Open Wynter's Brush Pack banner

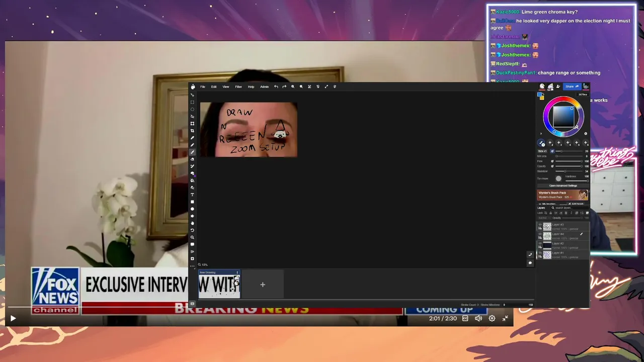563,195
